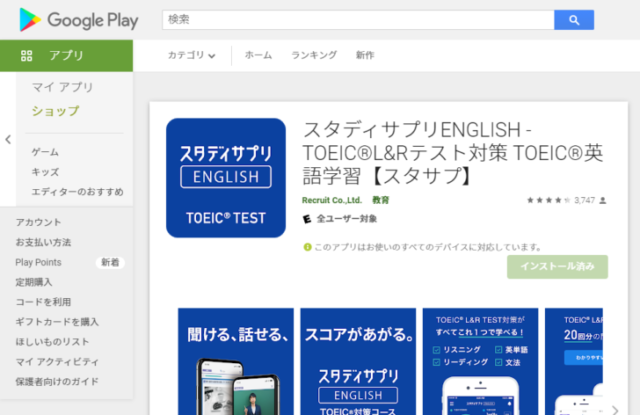Screen dimensions: 640x415
Task: Click the 3,747 review count
Action: (584, 200)
